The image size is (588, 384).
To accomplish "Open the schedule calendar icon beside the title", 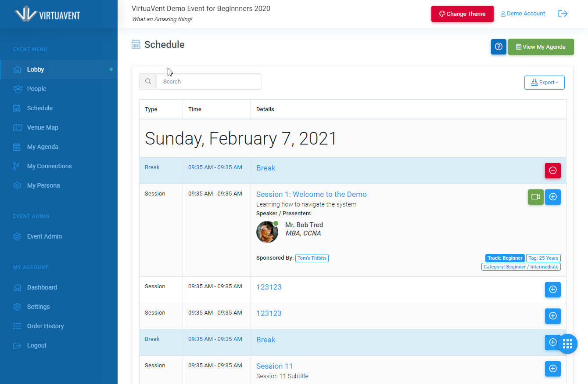I will click(x=136, y=44).
